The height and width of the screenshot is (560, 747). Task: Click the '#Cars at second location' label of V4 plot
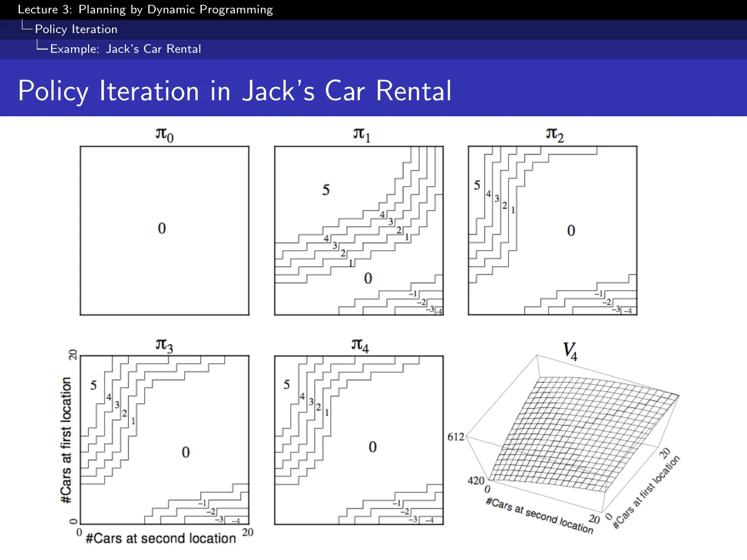539,516
